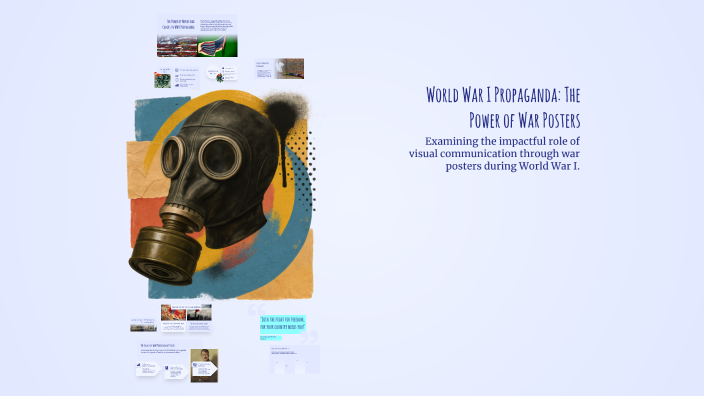The height and width of the screenshot is (396, 704).
Task: Click the second arrow-shaped card in the bottom slide
Action: pyautogui.click(x=176, y=372)
